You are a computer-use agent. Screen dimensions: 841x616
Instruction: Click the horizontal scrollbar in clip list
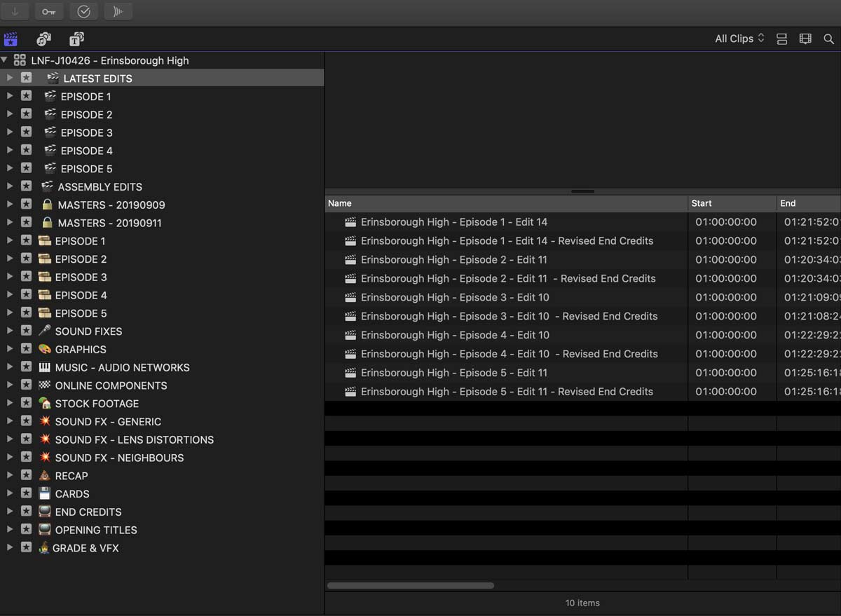(411, 585)
